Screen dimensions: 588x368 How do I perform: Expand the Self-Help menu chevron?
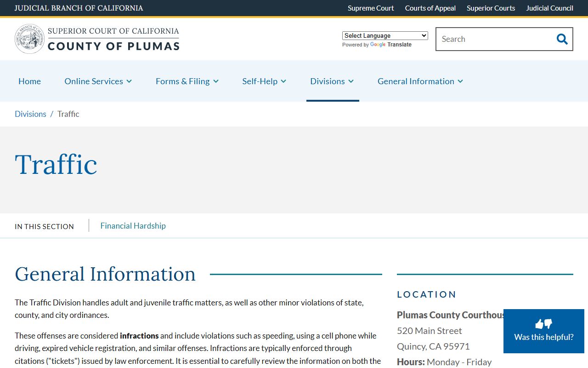point(283,81)
